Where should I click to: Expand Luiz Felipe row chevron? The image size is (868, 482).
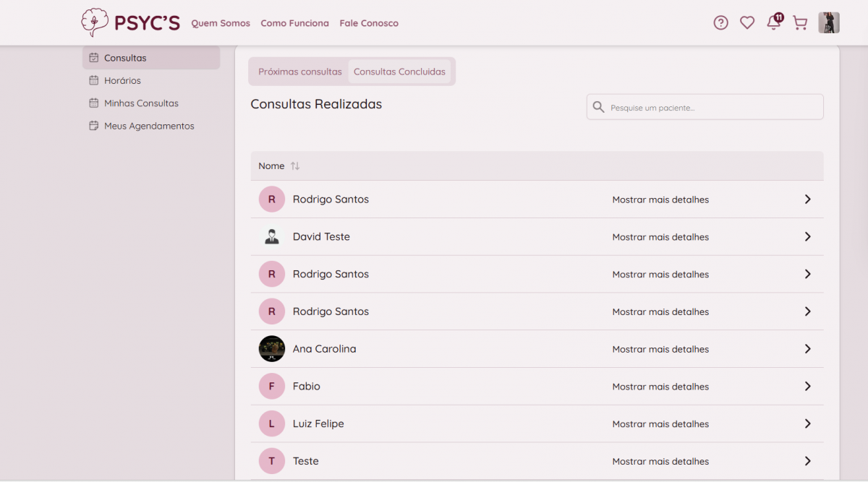(x=807, y=424)
